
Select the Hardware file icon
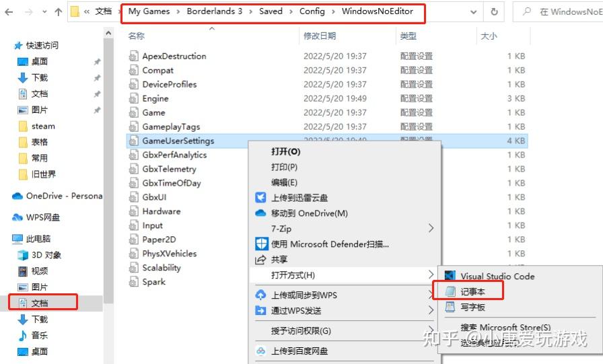133,211
